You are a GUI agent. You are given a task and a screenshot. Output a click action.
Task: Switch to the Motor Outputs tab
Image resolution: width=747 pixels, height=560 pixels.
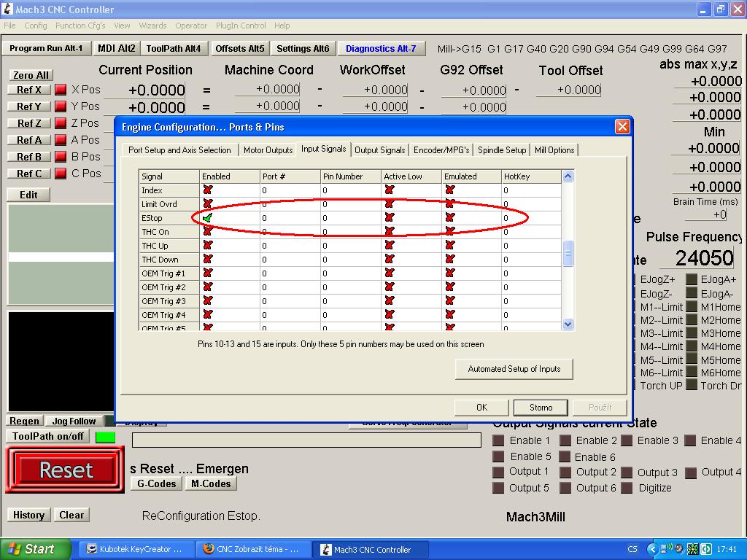[x=268, y=150]
